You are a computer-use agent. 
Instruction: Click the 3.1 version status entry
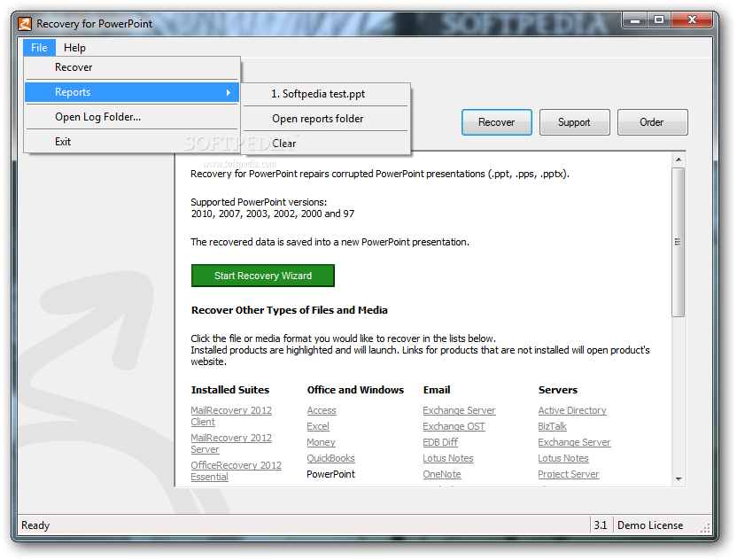[601, 525]
